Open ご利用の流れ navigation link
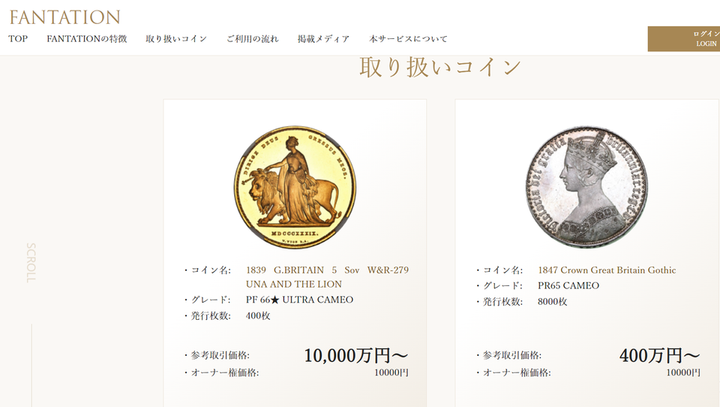 [x=253, y=39]
